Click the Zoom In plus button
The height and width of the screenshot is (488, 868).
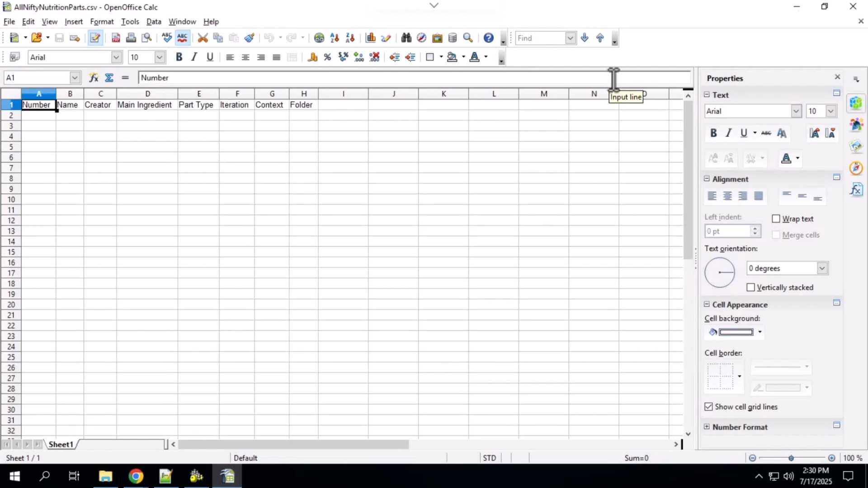pyautogui.click(x=832, y=458)
